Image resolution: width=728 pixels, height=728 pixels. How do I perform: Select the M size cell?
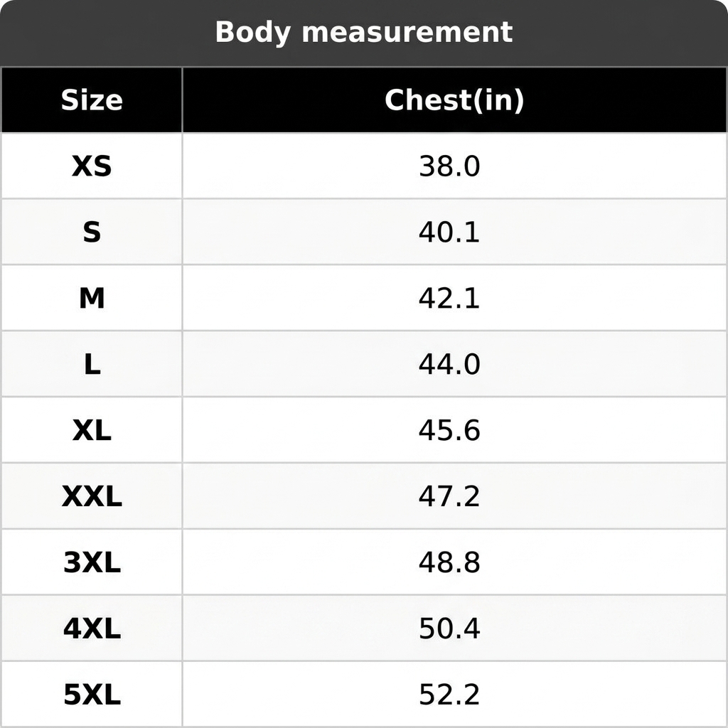point(92,298)
